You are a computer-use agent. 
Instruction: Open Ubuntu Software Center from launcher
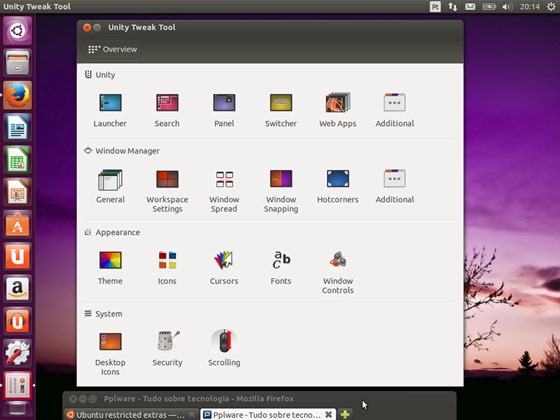coord(17,224)
